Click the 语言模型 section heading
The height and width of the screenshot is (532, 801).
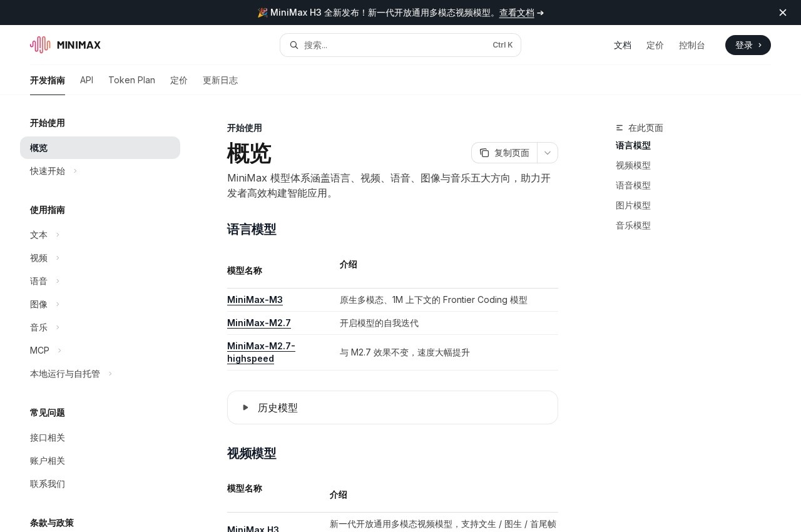click(252, 229)
